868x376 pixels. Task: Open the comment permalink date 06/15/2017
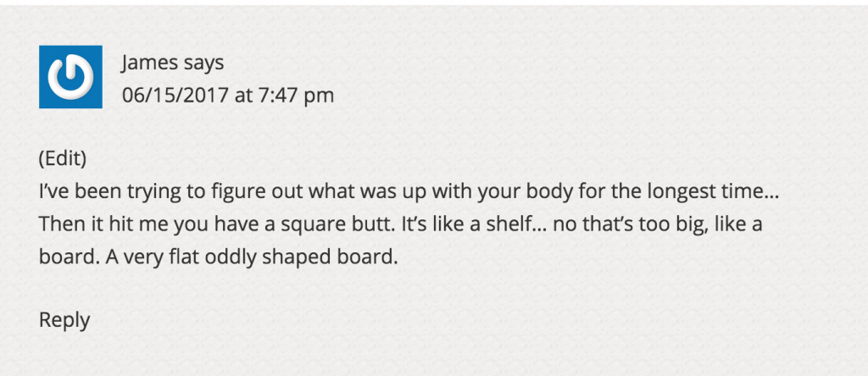click(175, 95)
